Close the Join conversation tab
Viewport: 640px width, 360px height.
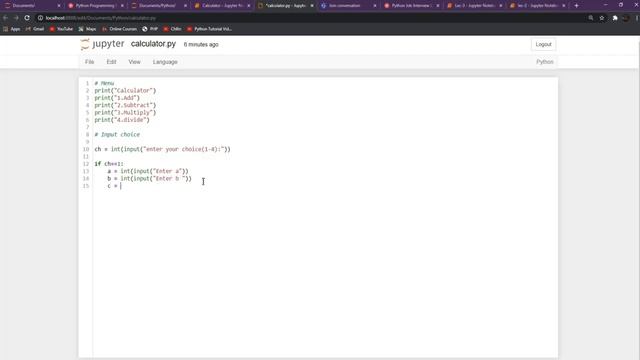click(375, 6)
